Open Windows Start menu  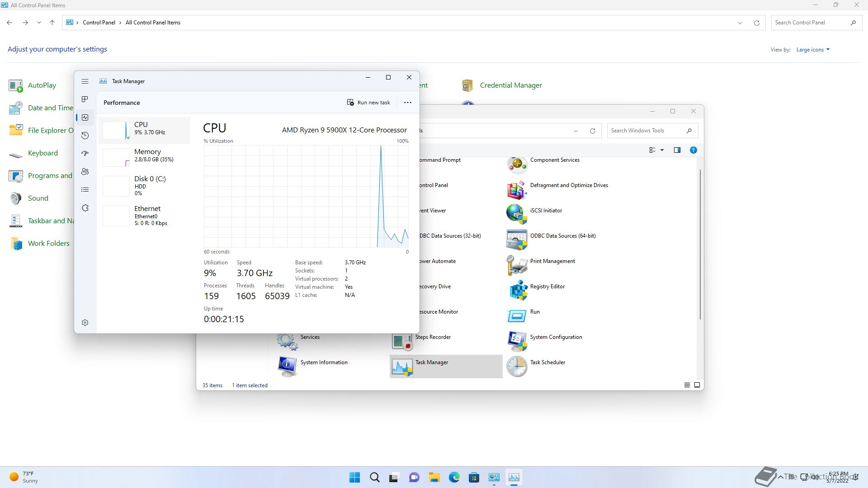pyautogui.click(x=354, y=477)
